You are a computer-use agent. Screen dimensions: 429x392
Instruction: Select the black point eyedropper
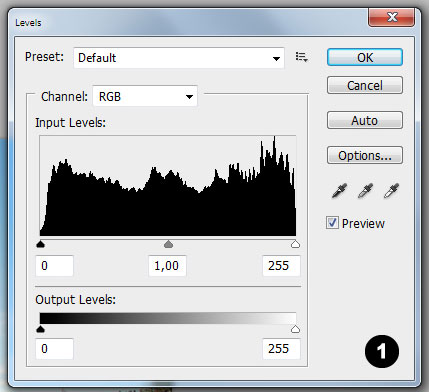(339, 191)
